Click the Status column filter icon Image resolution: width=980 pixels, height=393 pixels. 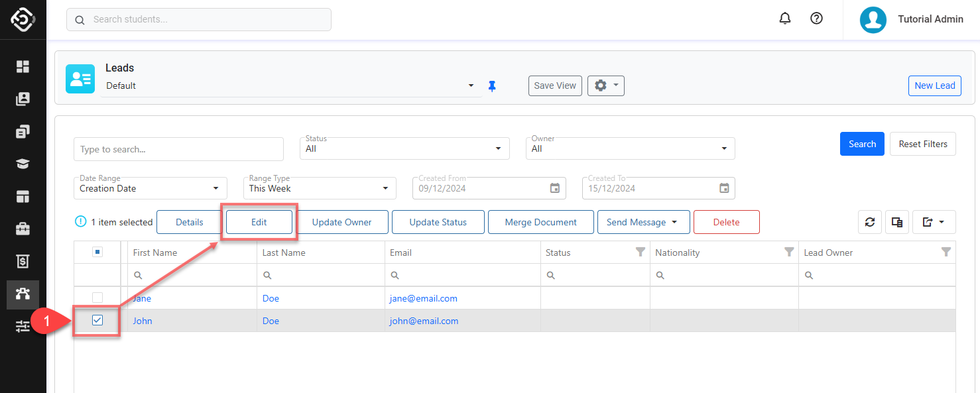click(x=640, y=252)
